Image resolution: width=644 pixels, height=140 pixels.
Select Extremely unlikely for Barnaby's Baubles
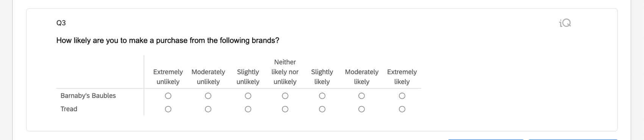(168, 96)
